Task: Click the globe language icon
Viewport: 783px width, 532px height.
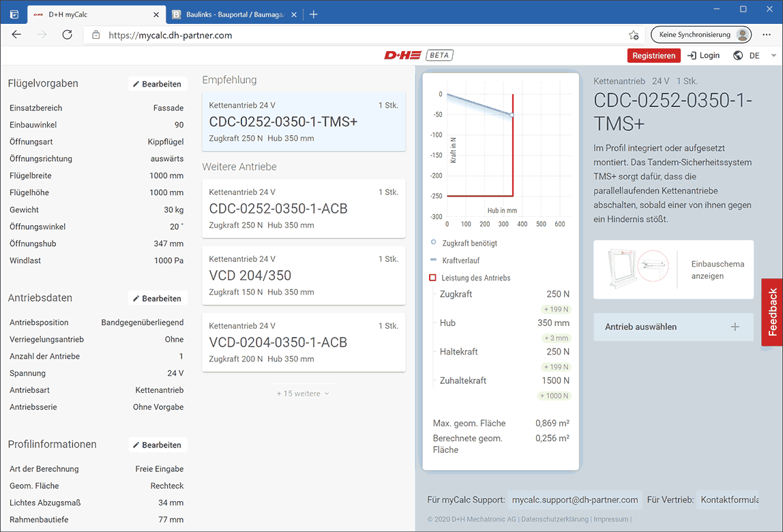Action: 738,55
